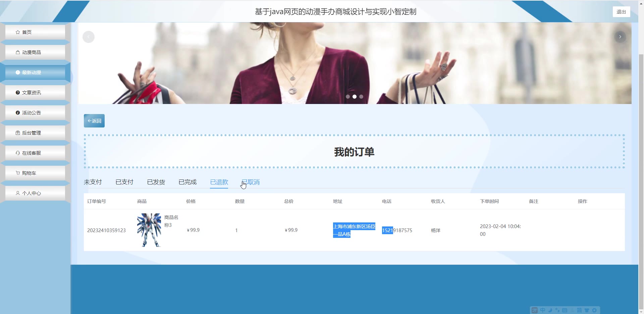The image size is (644, 314).
Task: Toggle IME 简 simplified Chinese mode
Action: [579, 310]
